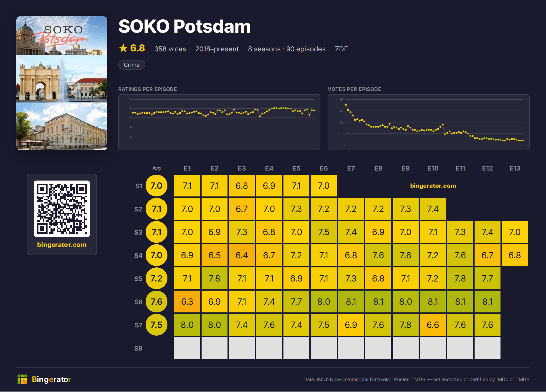
Task: Click the Votes Per Episode chart
Action: (429, 122)
